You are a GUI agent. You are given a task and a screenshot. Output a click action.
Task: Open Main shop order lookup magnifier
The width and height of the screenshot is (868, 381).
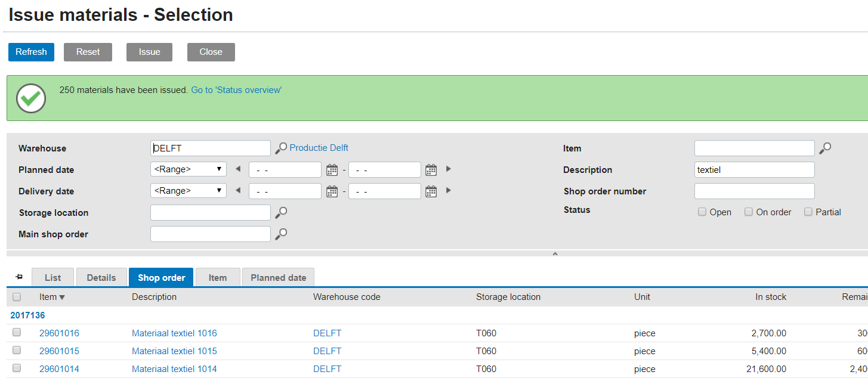[x=281, y=234]
